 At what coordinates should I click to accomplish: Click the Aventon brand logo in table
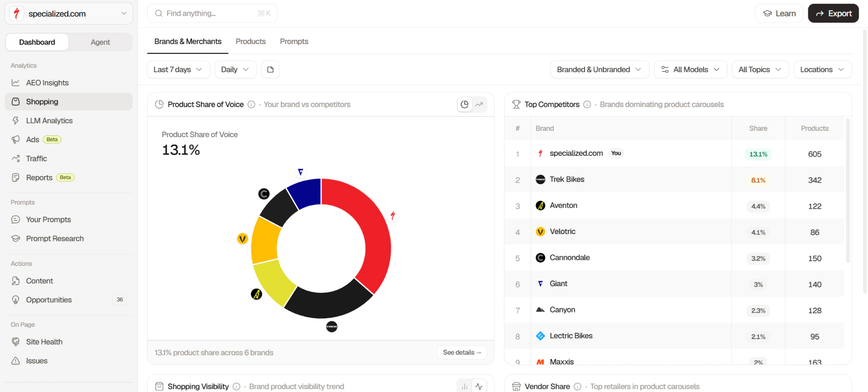click(x=540, y=206)
